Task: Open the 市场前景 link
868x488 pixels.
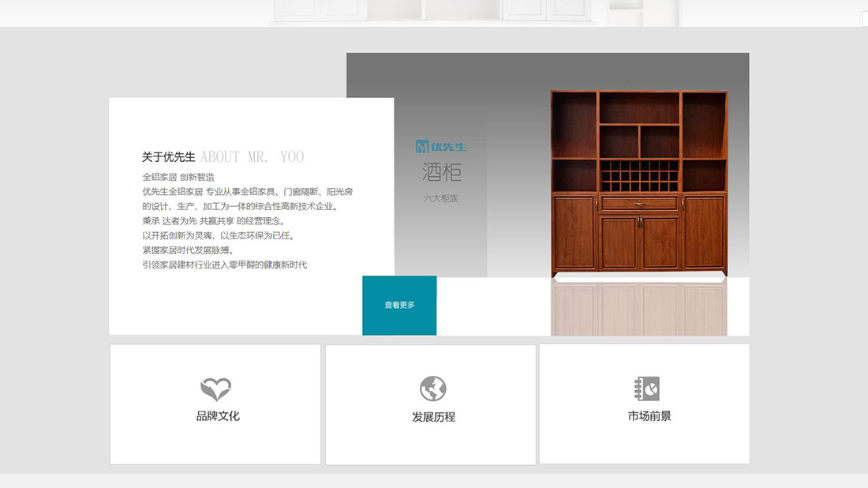Action: tap(649, 416)
